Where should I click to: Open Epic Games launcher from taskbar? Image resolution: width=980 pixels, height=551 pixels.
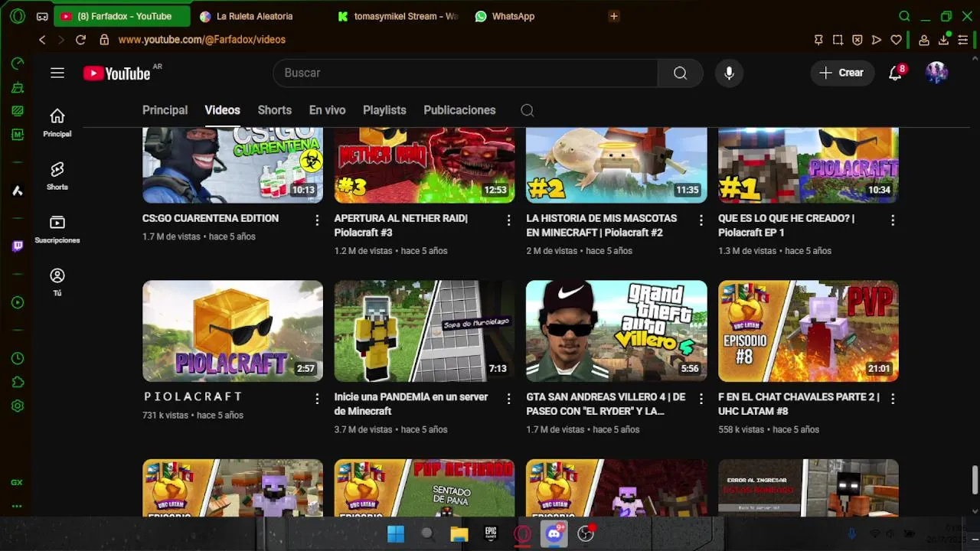(491, 534)
